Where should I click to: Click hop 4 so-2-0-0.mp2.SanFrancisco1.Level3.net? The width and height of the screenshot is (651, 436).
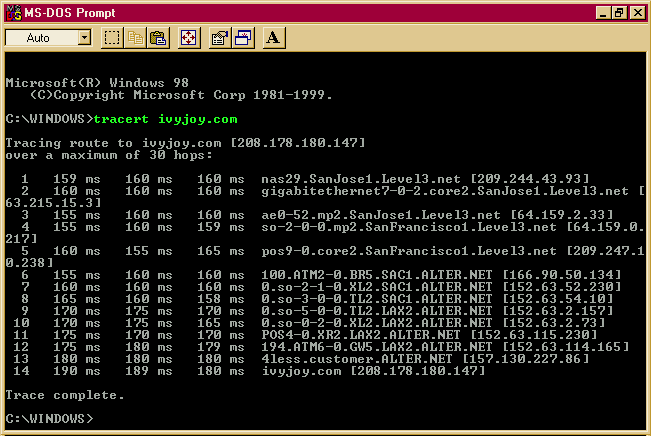click(x=409, y=227)
